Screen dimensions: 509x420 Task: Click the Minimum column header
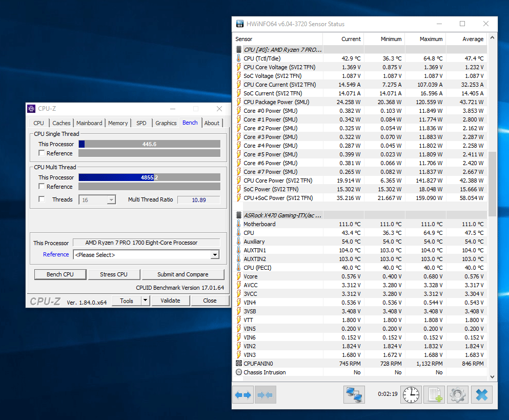pos(384,39)
